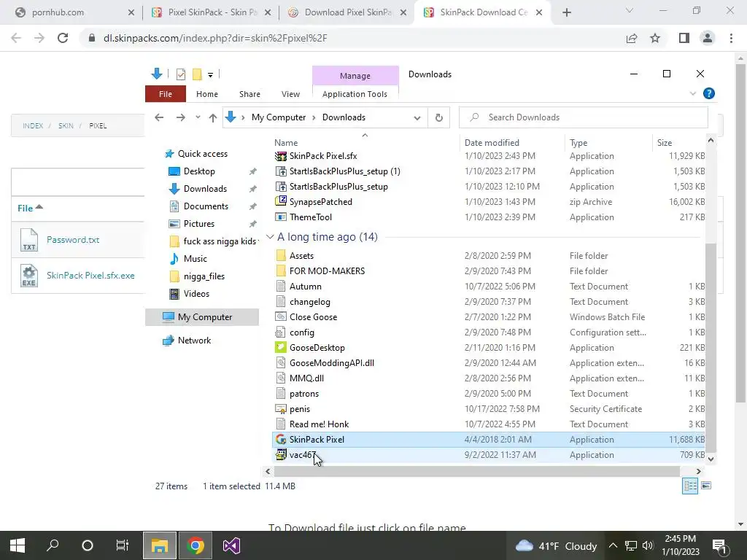Open a new Chrome tab
Screen dimensions: 747x560
[566, 13]
